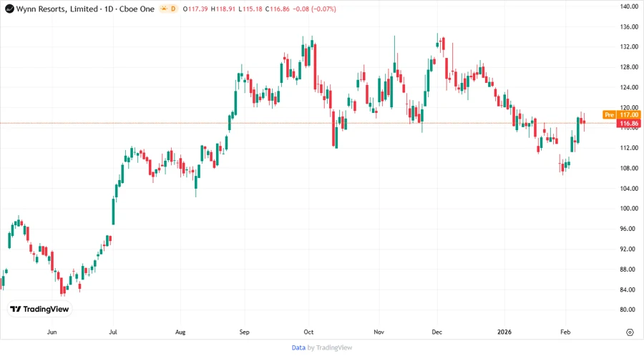The height and width of the screenshot is (356, 644).
Task: Click the open value 'O117.39'
Action: [x=195, y=9]
